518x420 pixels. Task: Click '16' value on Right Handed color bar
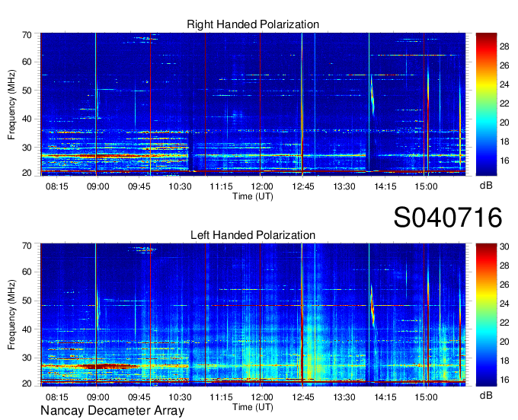click(504, 161)
